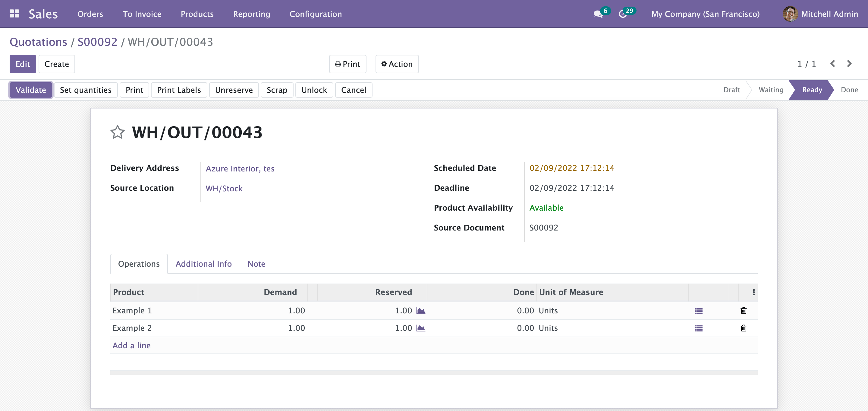Switch to the Additional Info tab
Viewport: 868px width, 411px height.
coord(203,264)
